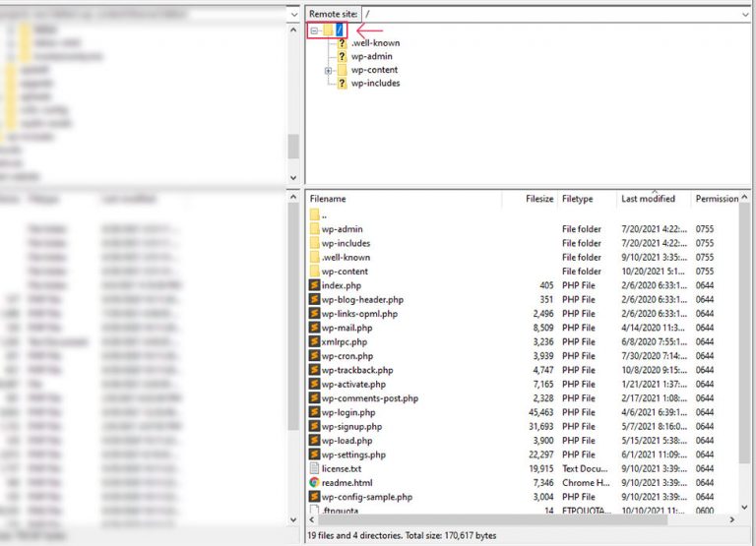Collapse the root directory tree node
The width and height of the screenshot is (756, 546).
(x=315, y=30)
